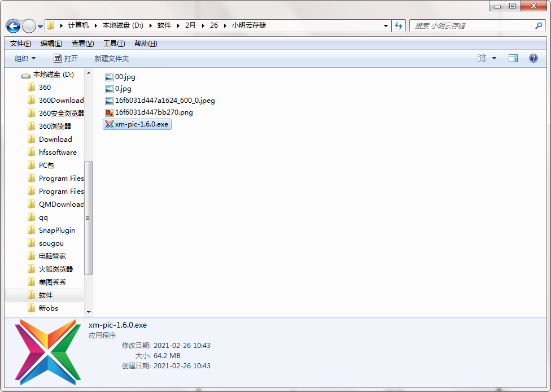Viewport: 551px width, 392px height.
Task: Select the QMDownload folder
Action: coord(55,204)
